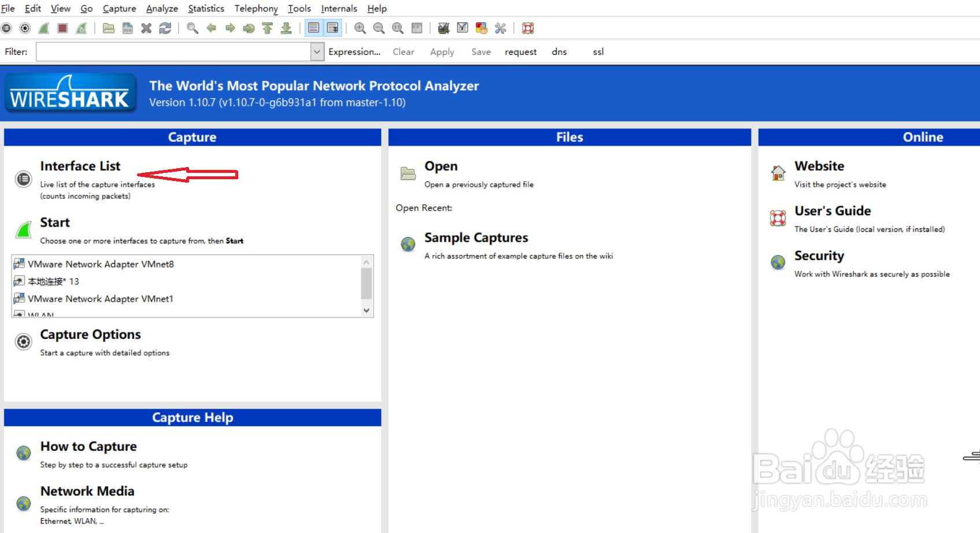Click into the display filter input field

pyautogui.click(x=173, y=51)
